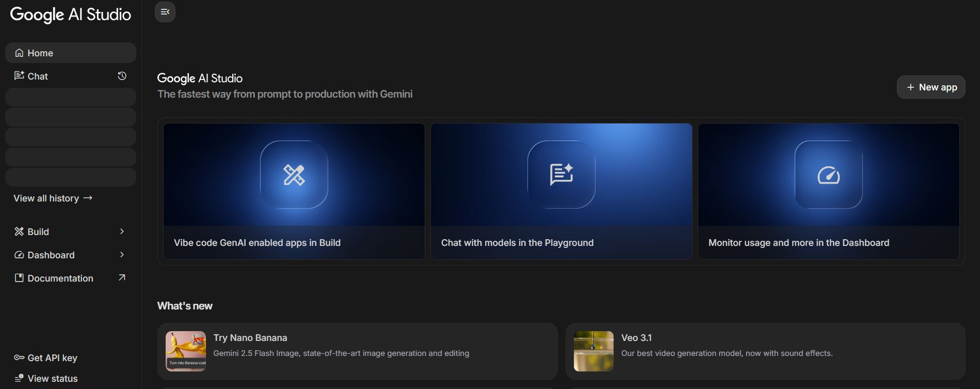This screenshot has width=980, height=389.
Task: Click the What's new heading
Action: click(185, 306)
